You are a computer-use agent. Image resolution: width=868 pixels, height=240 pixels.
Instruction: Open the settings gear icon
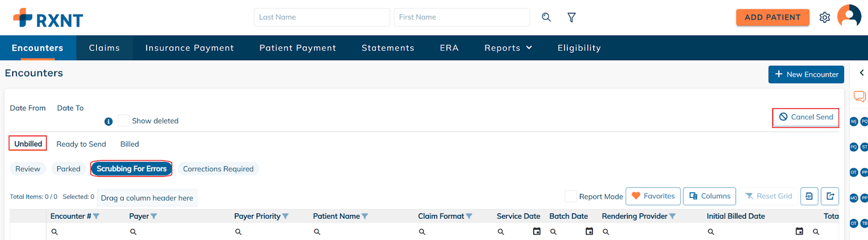(825, 17)
